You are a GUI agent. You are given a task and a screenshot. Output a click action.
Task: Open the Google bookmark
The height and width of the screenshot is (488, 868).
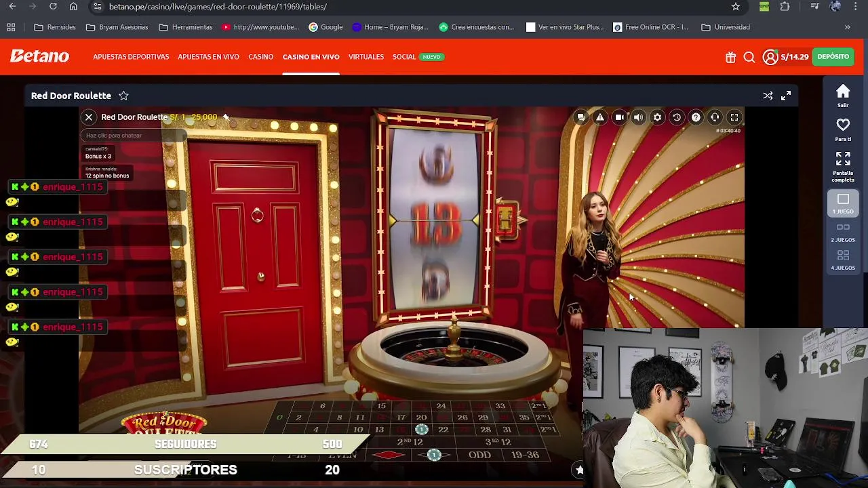pyautogui.click(x=325, y=27)
